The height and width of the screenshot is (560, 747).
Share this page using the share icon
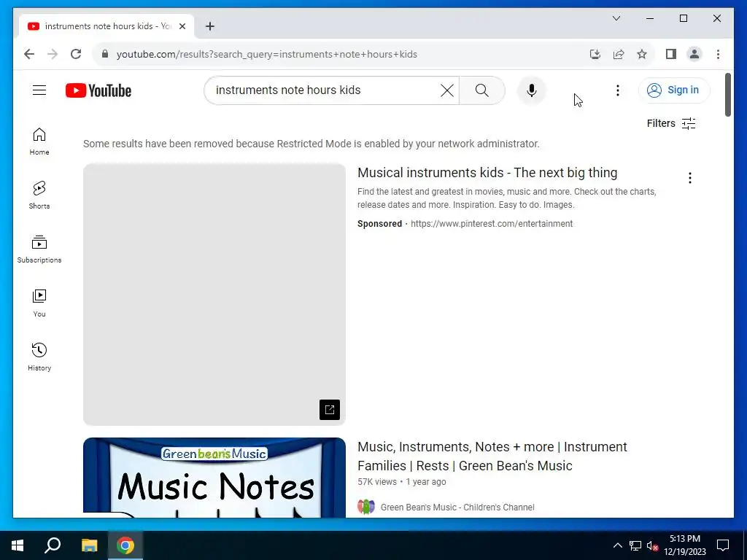[619, 54]
